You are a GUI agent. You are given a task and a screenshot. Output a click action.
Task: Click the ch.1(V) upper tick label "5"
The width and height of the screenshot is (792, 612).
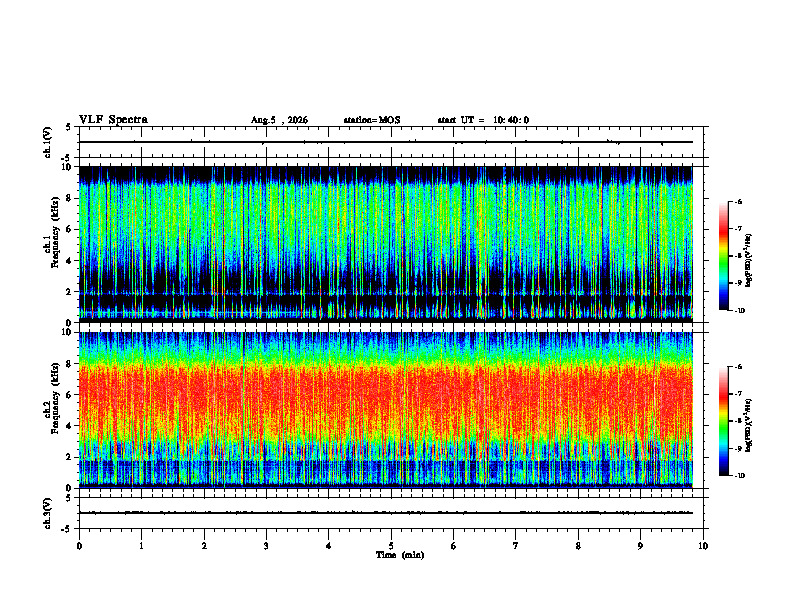[x=69, y=127]
